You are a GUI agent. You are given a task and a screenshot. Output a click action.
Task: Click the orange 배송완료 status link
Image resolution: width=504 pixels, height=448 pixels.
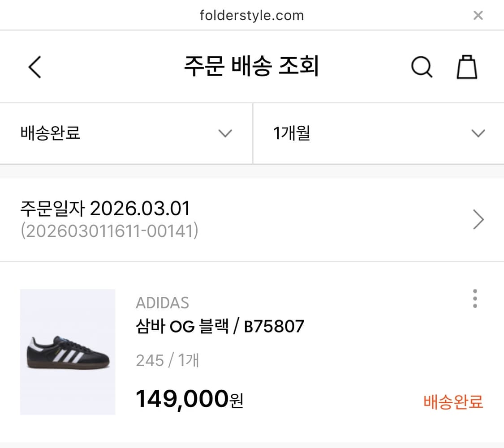tap(452, 402)
